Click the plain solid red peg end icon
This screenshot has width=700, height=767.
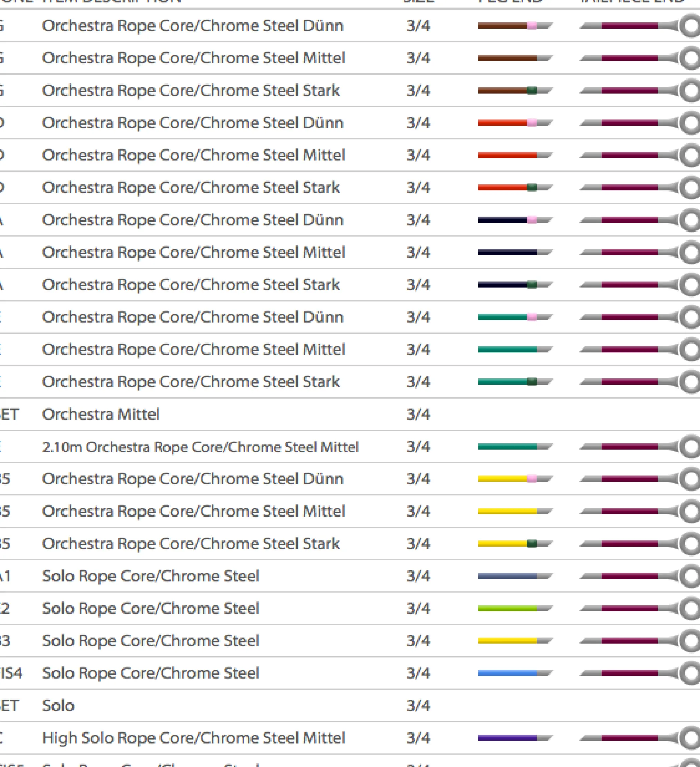(515, 155)
